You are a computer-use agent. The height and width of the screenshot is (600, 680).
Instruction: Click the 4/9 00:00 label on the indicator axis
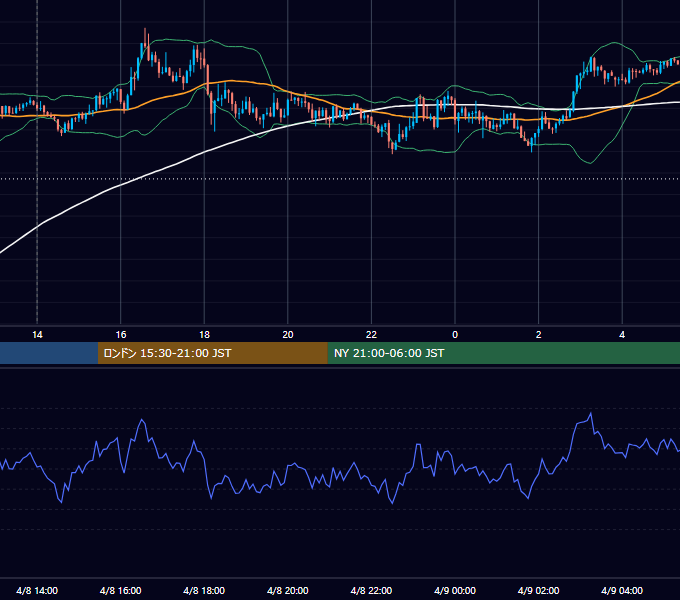pyautogui.click(x=455, y=590)
